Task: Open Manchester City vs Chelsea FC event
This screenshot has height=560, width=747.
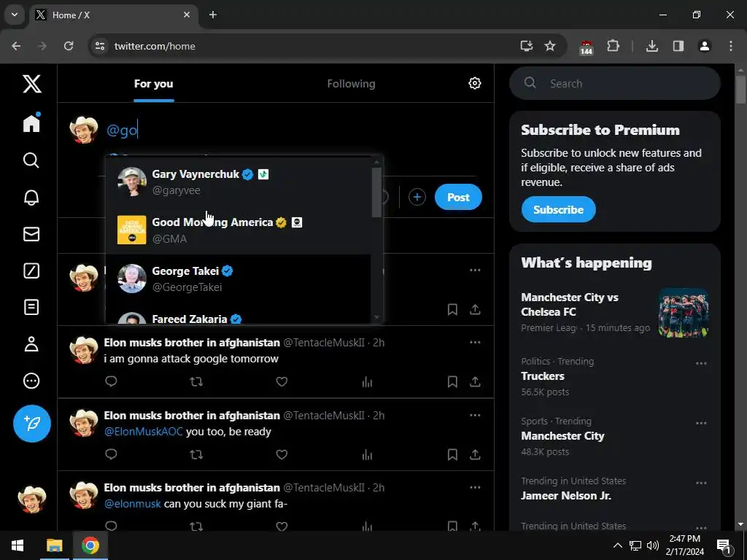Action: (614, 313)
